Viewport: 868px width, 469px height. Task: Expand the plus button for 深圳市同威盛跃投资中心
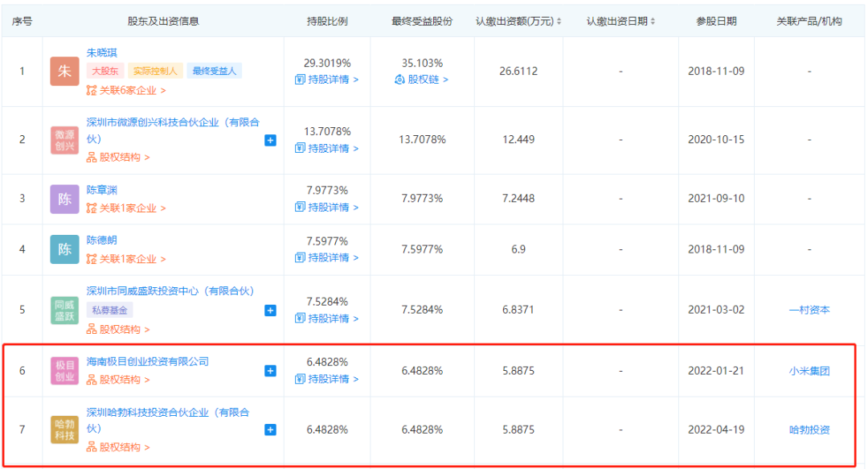click(270, 311)
